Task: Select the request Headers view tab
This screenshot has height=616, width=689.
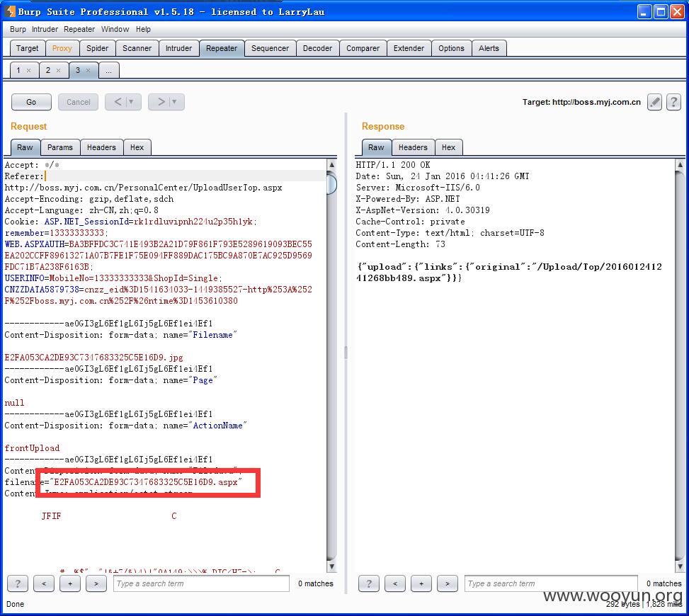Action: [101, 148]
